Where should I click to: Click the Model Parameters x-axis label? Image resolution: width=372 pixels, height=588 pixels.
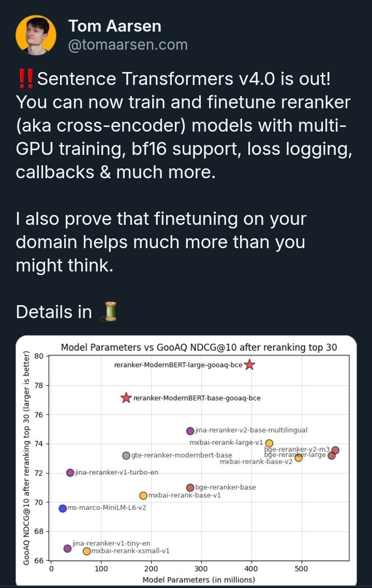point(199,579)
